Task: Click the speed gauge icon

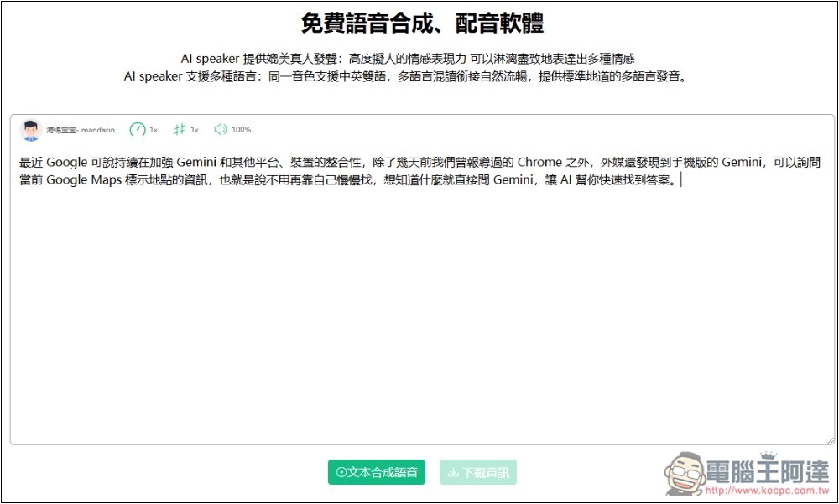Action: click(138, 129)
